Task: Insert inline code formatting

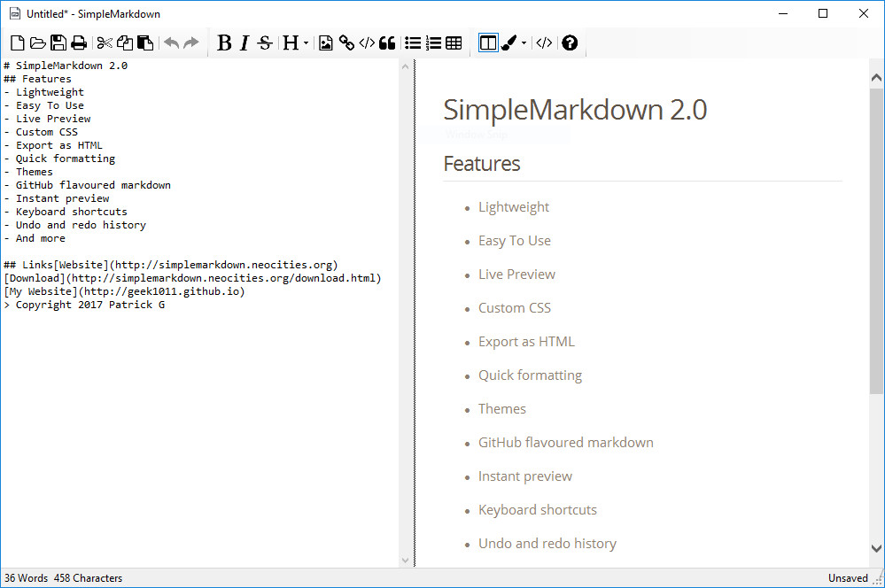Action: (x=367, y=43)
